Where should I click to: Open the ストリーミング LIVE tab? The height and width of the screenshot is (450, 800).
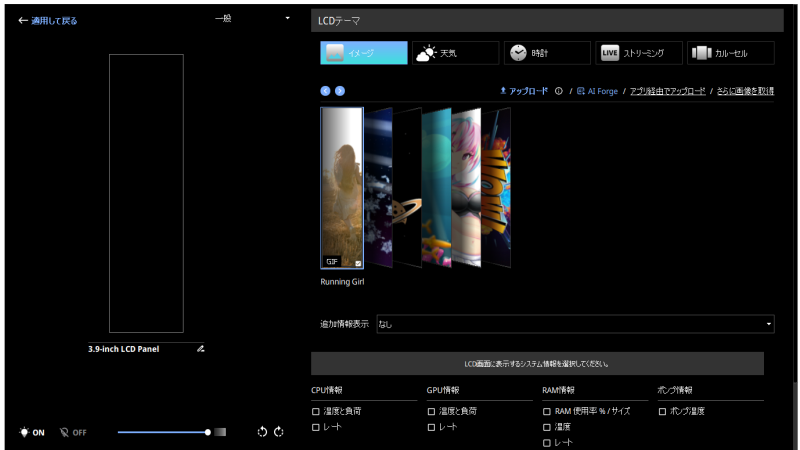click(639, 53)
